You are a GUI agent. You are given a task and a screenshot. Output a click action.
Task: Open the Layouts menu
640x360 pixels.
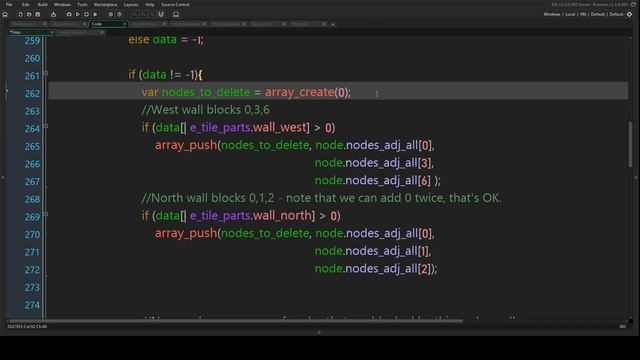point(131,4)
